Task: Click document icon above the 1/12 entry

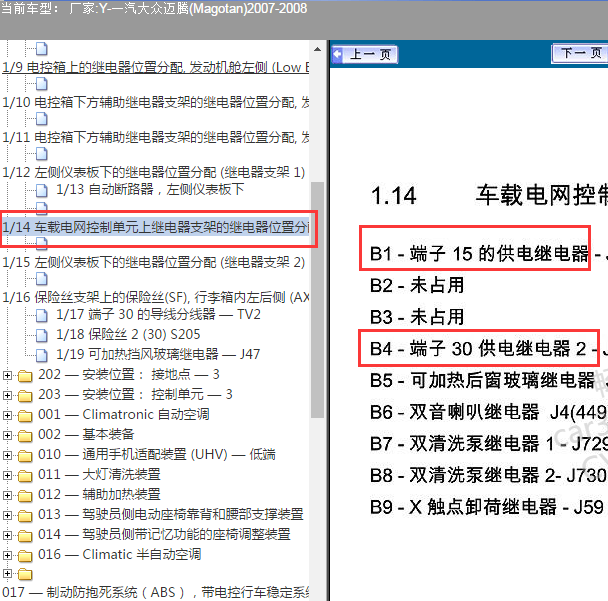Action: coord(42,154)
